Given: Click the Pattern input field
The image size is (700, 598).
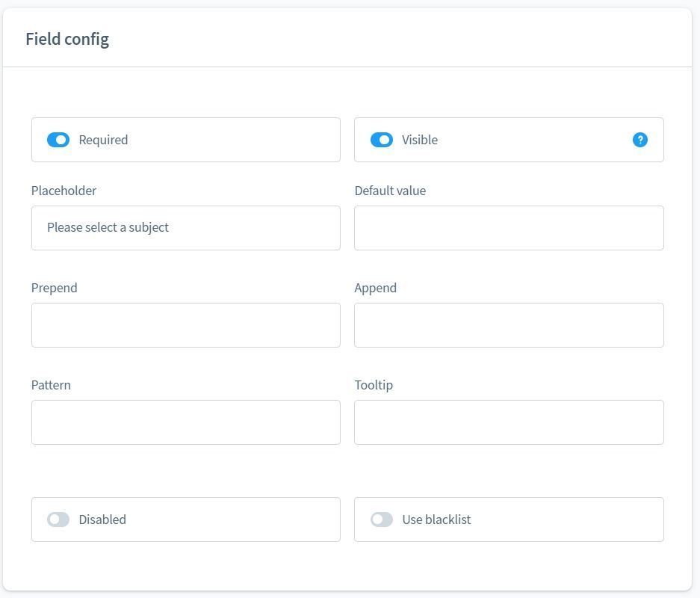Looking at the screenshot, I should [x=185, y=422].
